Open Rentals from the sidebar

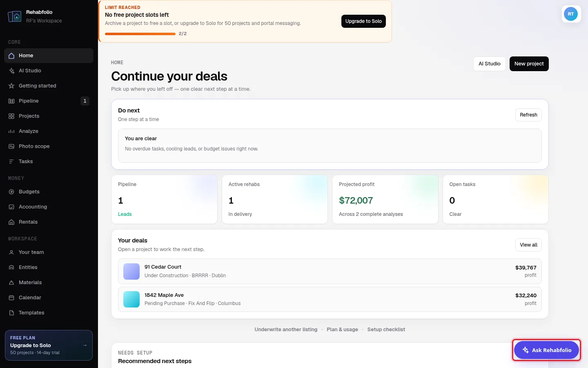tap(49, 222)
